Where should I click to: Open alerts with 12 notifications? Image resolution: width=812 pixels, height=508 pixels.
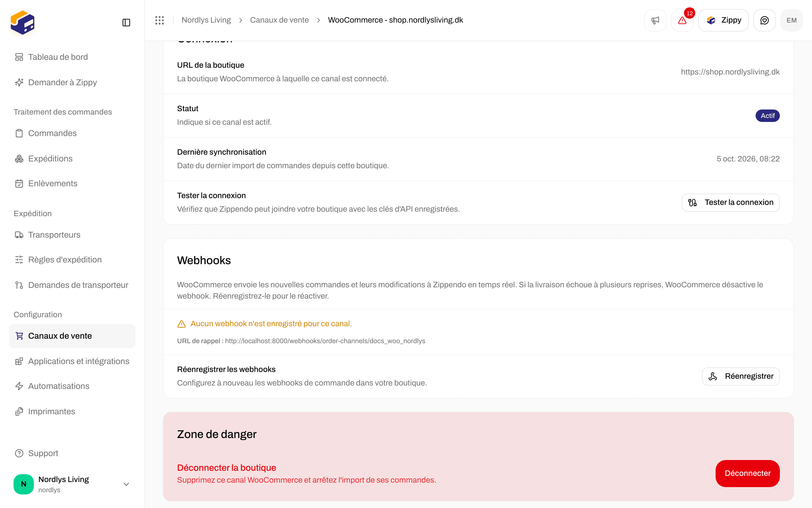pos(682,20)
